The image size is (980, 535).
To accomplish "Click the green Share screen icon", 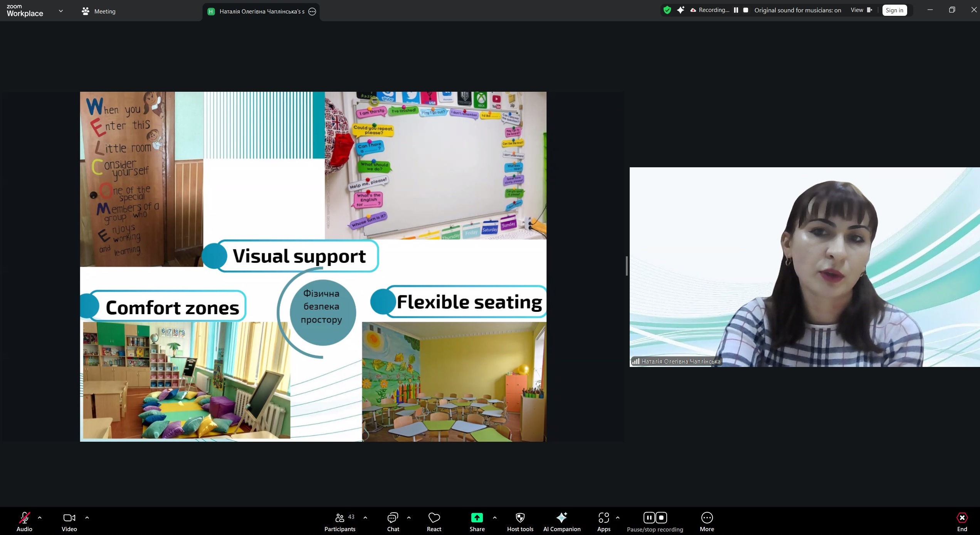I will [x=477, y=518].
